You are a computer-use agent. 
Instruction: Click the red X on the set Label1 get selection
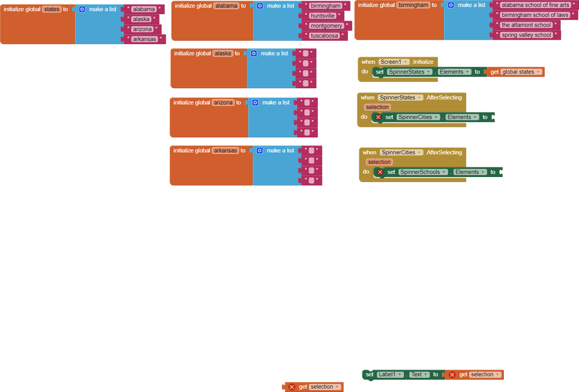(451, 374)
